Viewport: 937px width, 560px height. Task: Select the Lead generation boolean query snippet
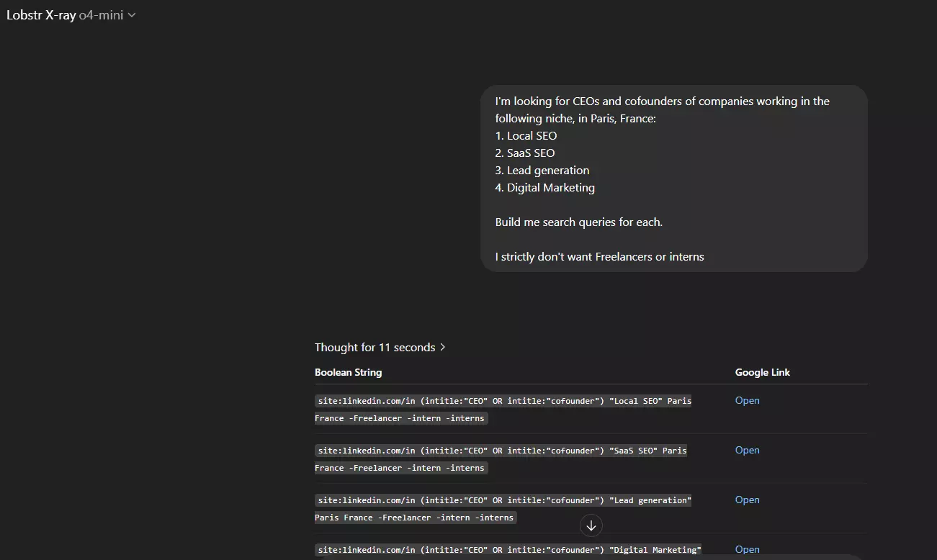[x=502, y=508]
